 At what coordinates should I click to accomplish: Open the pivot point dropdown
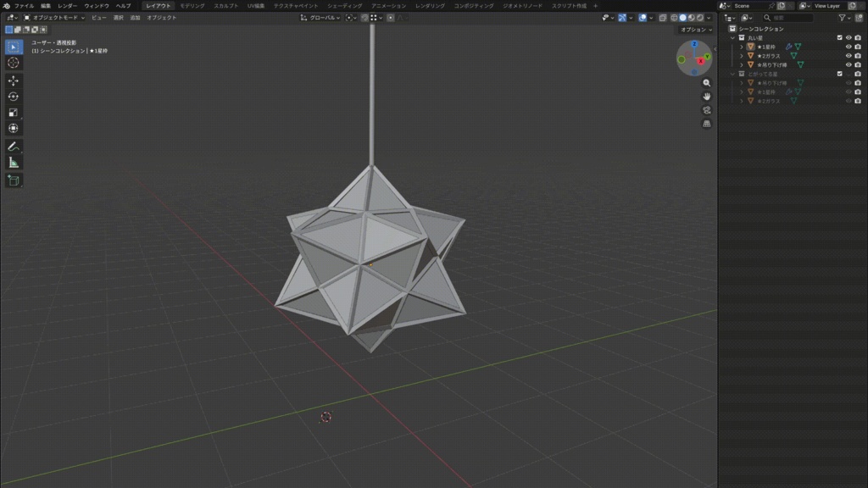(x=350, y=18)
